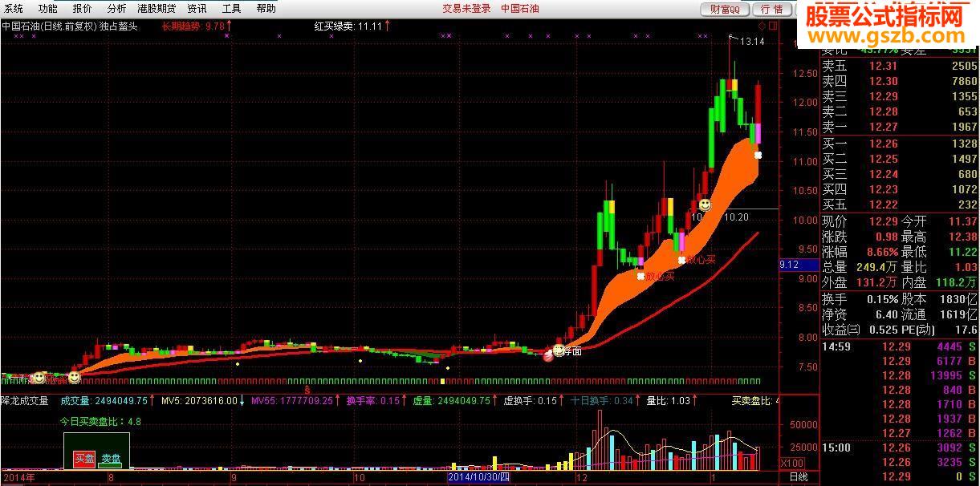
Task: Click the MV5: 2073616.00 value
Action: click(199, 400)
